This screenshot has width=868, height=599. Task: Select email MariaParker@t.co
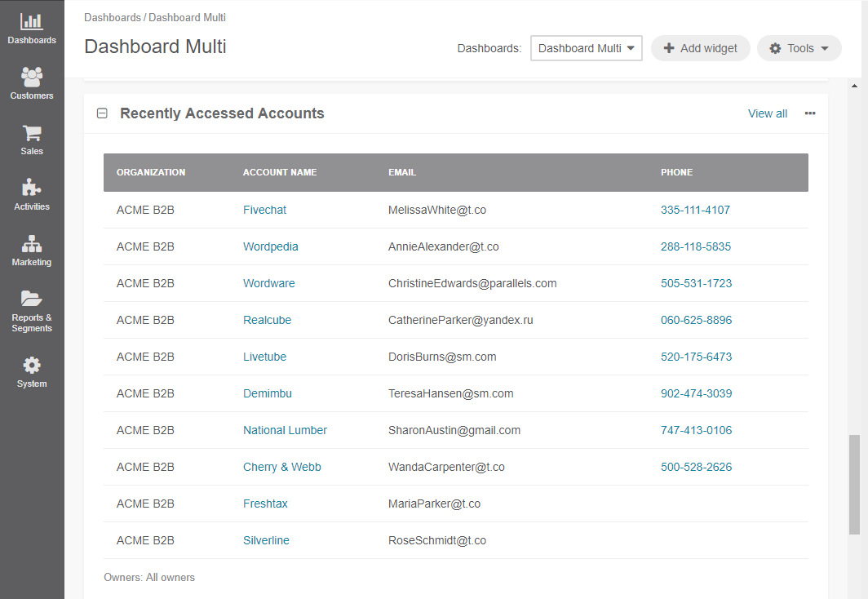[x=434, y=504]
